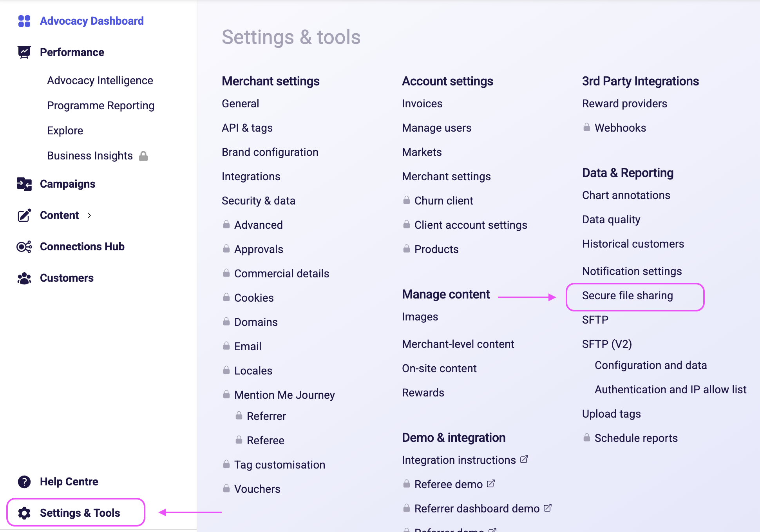The width and height of the screenshot is (760, 532).
Task: Select the Content pencil icon
Action: [x=24, y=215]
